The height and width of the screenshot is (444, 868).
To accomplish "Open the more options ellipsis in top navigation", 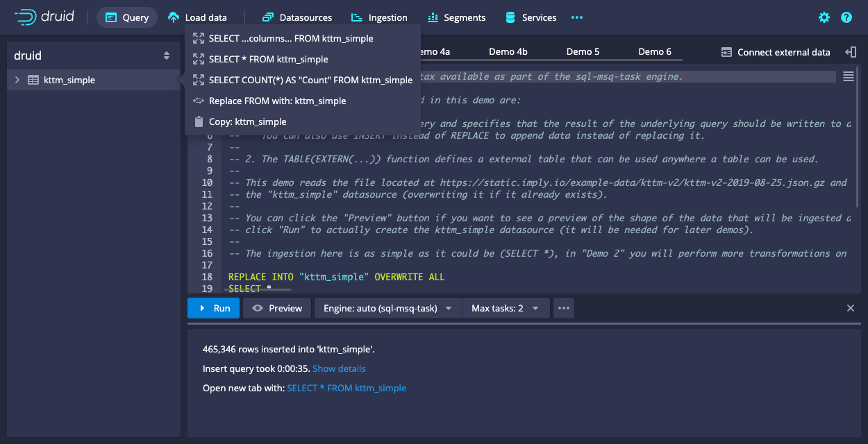I will 576,17.
